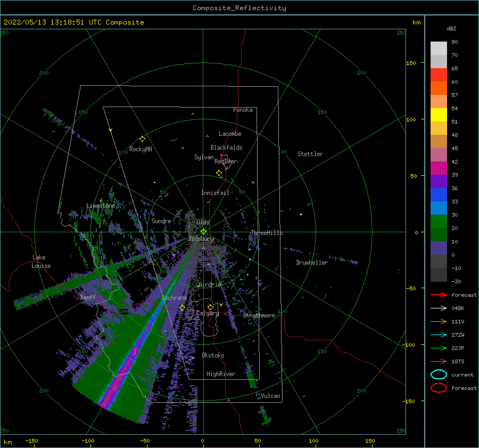Click the yellow km label at top right
479x448 pixels.
pos(416,22)
